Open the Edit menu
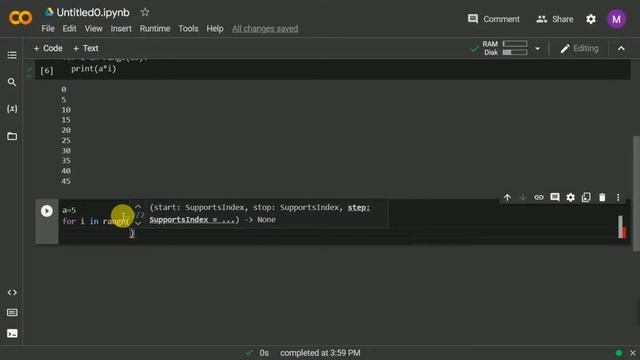Viewport: 640px width, 360px height. 69,29
